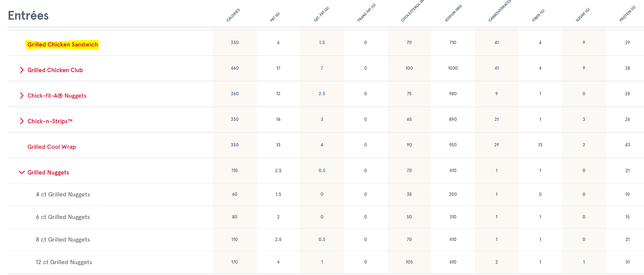
Task: Select the 4 ct Grilled Nuggets row label
Action: point(63,194)
